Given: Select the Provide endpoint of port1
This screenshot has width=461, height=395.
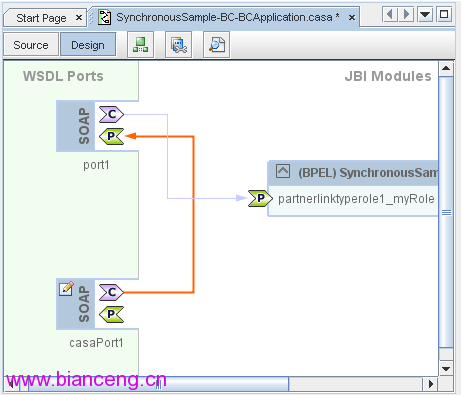Looking at the screenshot, I should point(112,136).
